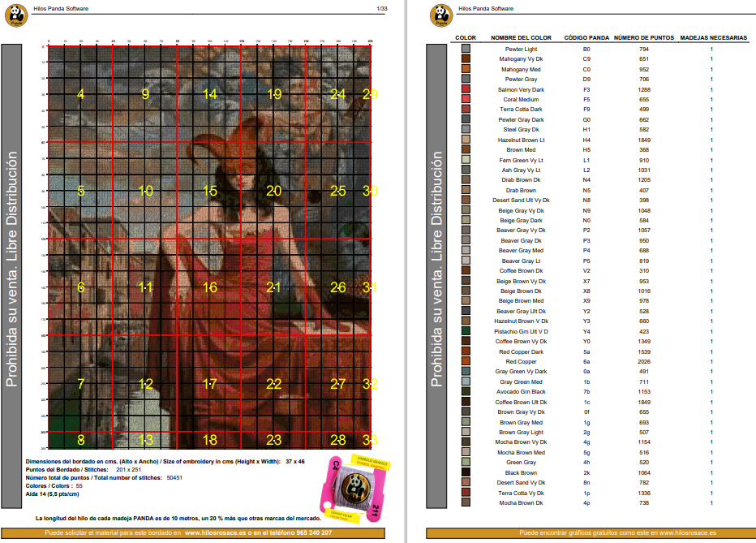
Task: Click section number 4 on the pattern
Action: tap(80, 94)
